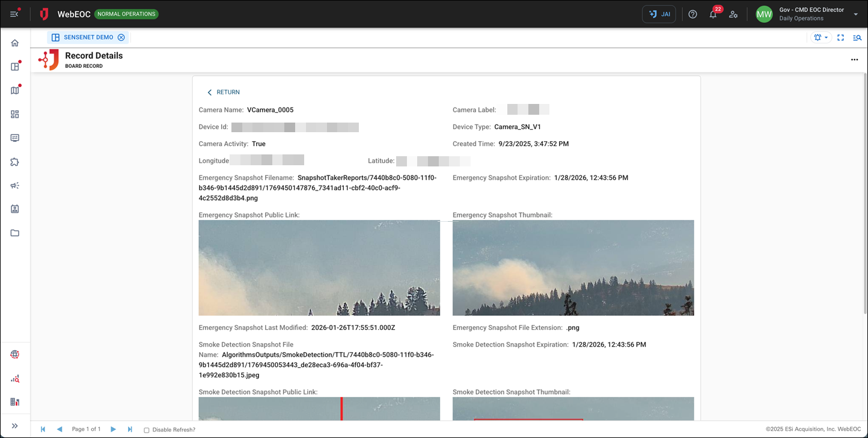Open the user profile dropdown arrow

click(x=856, y=14)
